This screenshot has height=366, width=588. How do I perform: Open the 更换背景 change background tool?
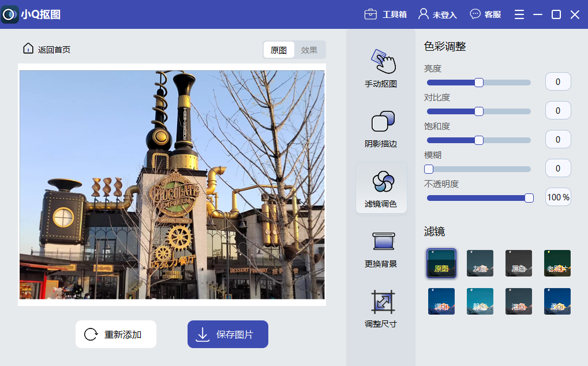[381, 248]
